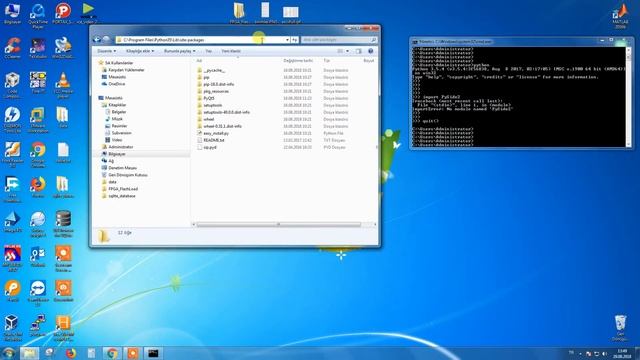Open the Recycle Bin desktop icon
640x360 pixels.
620,328
